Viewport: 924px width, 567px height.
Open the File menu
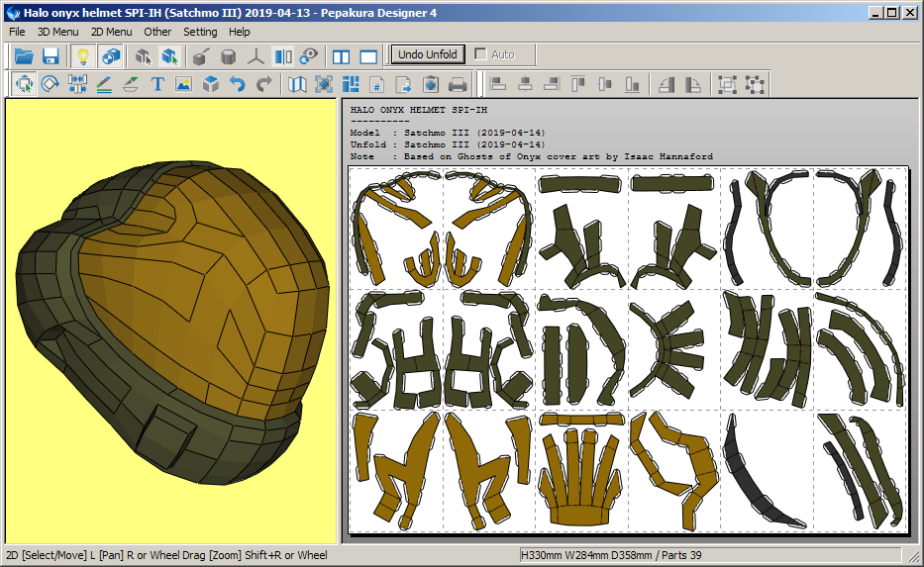[17, 32]
